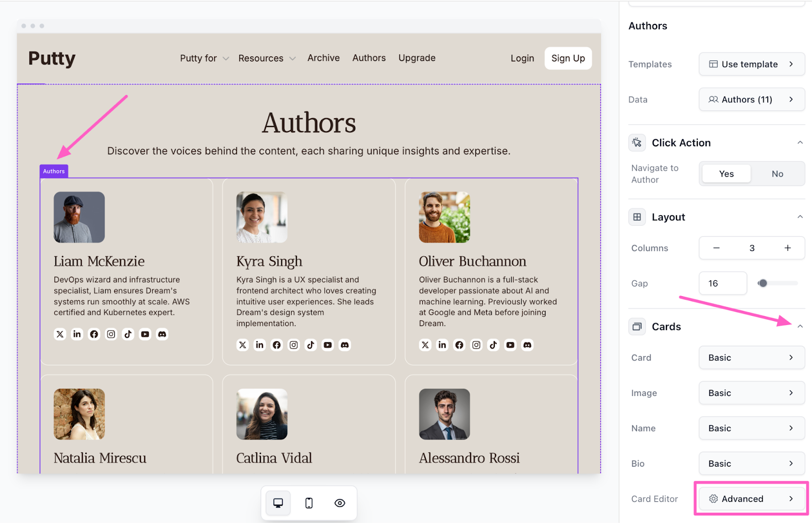812x523 pixels.
Task: Collapse the Cards section chevron
Action: [x=800, y=326]
